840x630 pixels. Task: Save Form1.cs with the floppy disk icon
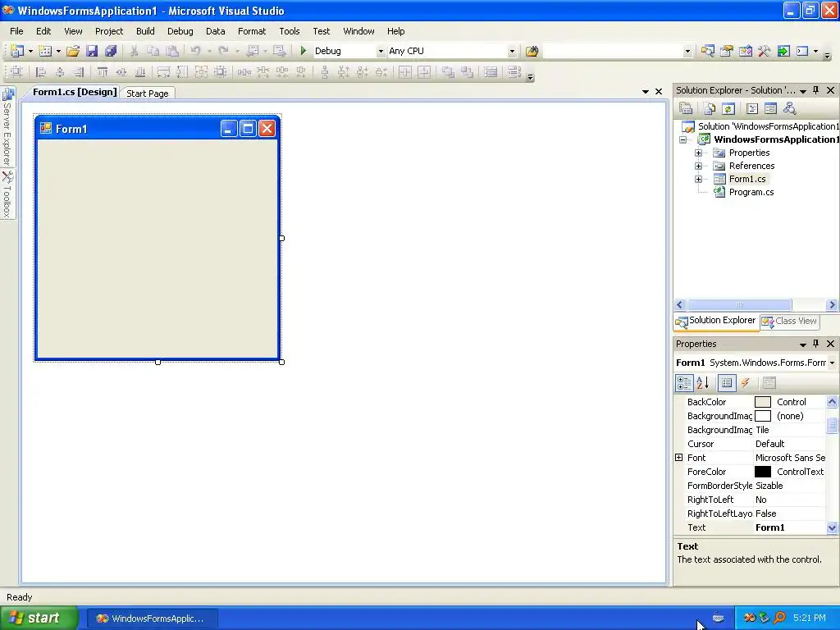(x=92, y=51)
